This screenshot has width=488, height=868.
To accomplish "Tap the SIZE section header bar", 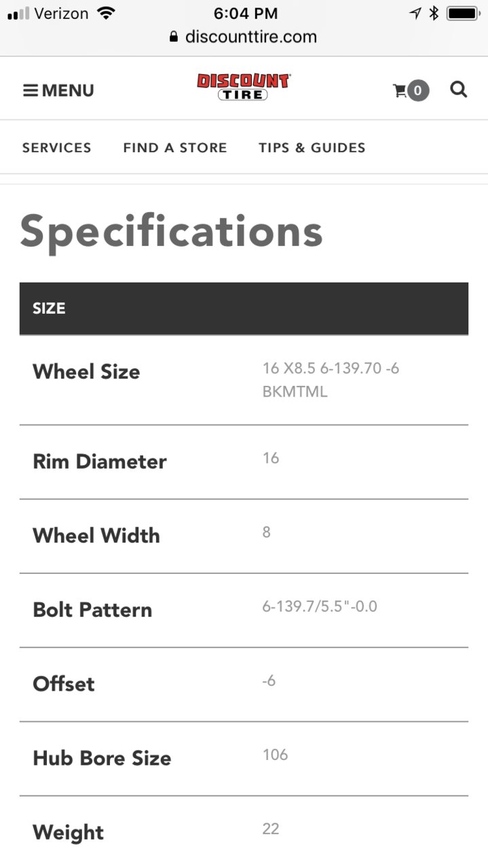I will click(244, 308).
